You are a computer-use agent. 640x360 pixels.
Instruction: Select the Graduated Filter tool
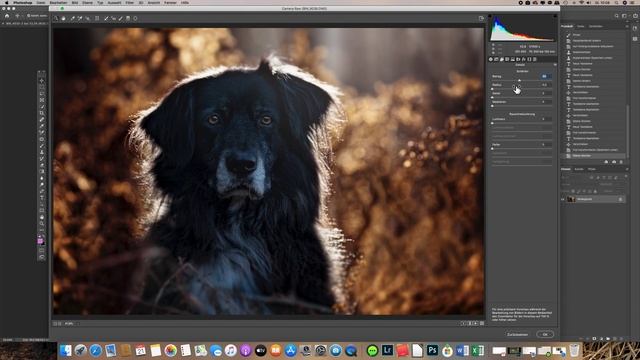[128, 18]
